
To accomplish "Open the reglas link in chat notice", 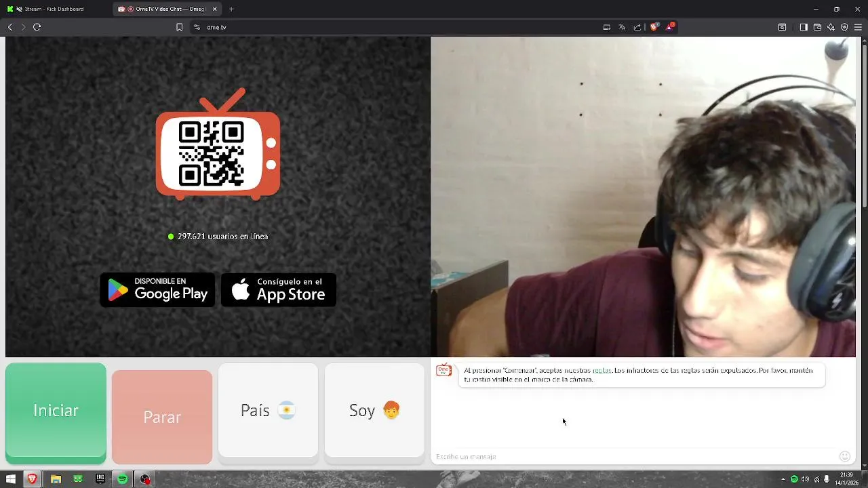I will click(x=602, y=371).
